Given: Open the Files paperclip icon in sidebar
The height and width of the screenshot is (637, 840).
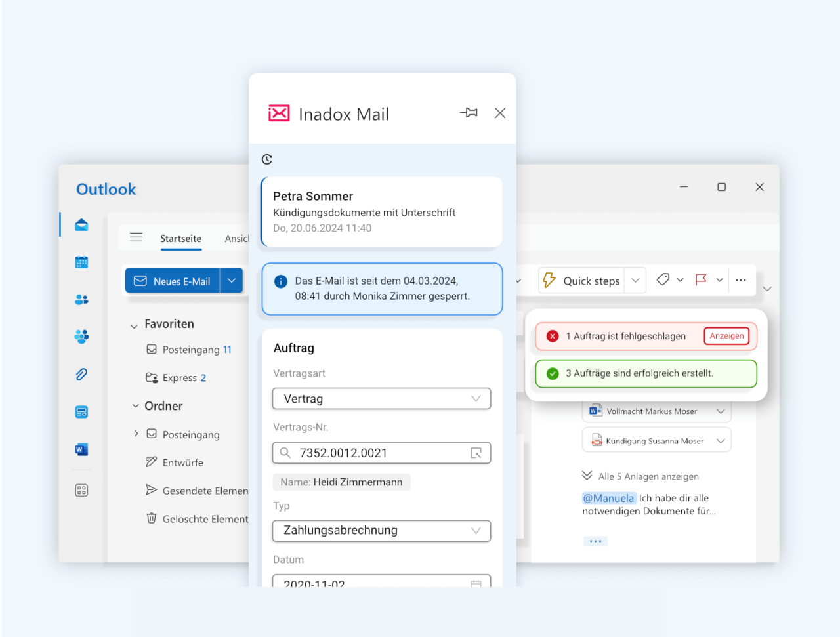Looking at the screenshot, I should click(81, 375).
